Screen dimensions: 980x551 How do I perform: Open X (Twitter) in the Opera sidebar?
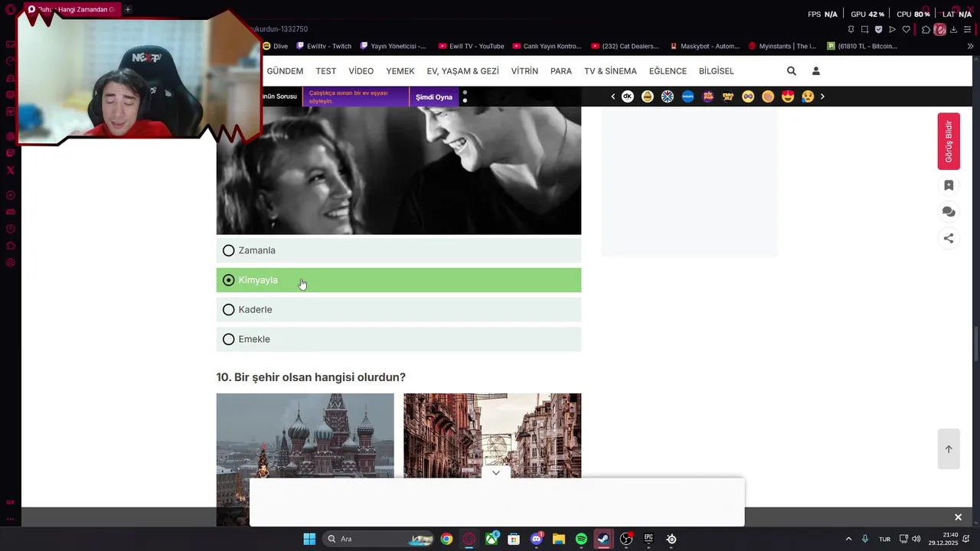(10, 170)
